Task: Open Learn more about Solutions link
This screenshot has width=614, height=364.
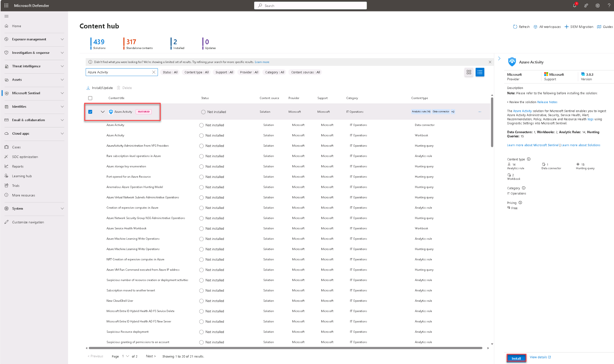Action: click(x=581, y=145)
